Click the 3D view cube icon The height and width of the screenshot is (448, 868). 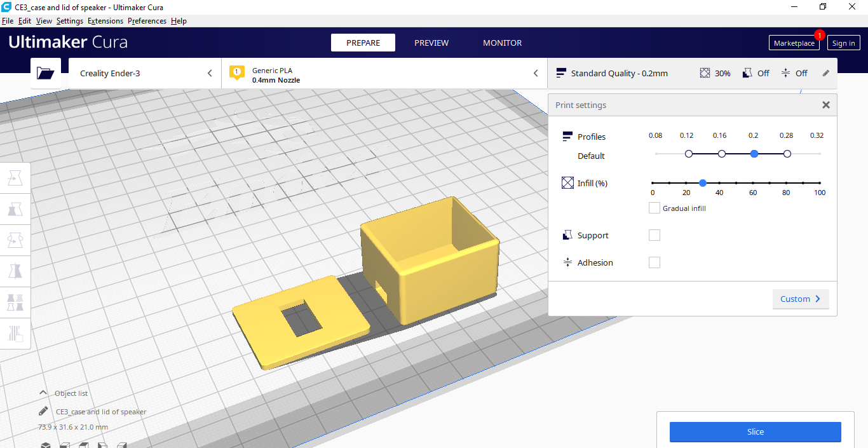tap(46, 445)
